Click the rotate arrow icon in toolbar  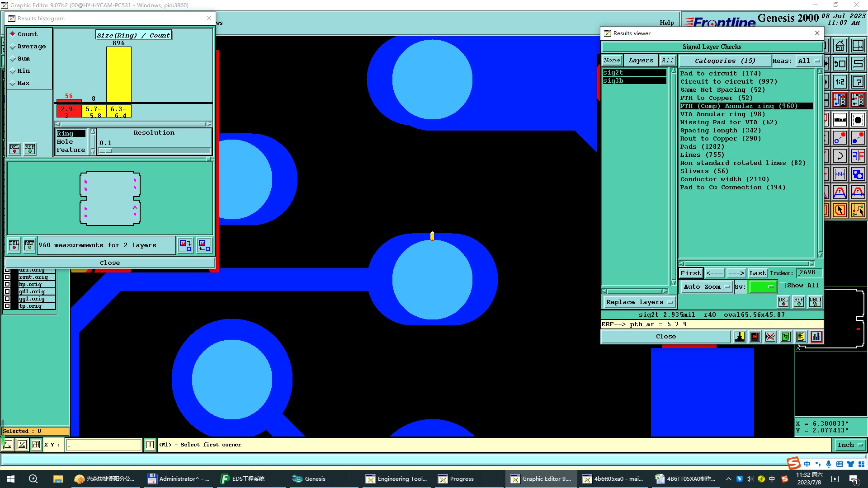pyautogui.click(x=840, y=156)
